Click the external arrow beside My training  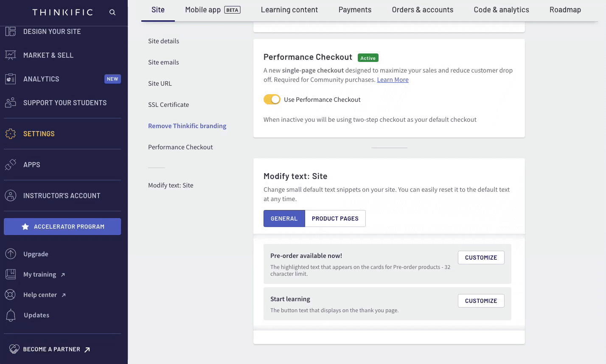(x=63, y=275)
